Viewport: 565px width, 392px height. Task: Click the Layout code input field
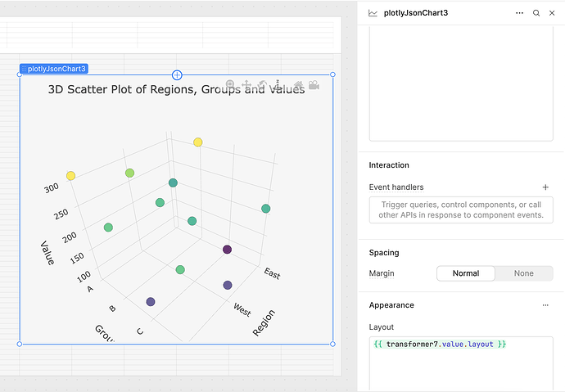[461, 360]
